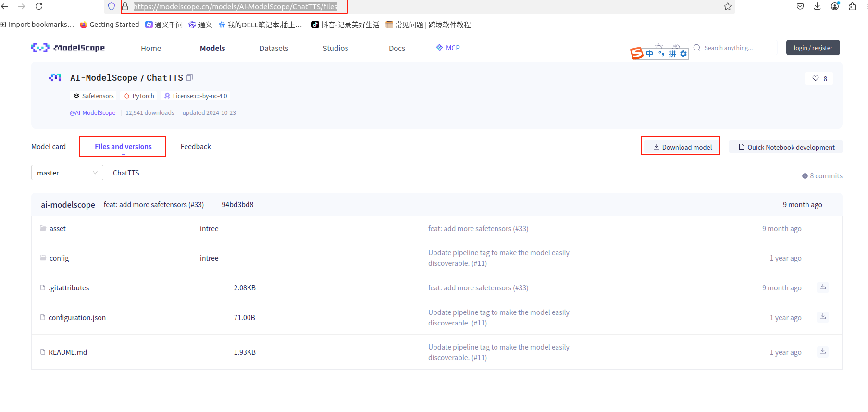
Task: Bookmark this page with the star icon
Action: 728,6
